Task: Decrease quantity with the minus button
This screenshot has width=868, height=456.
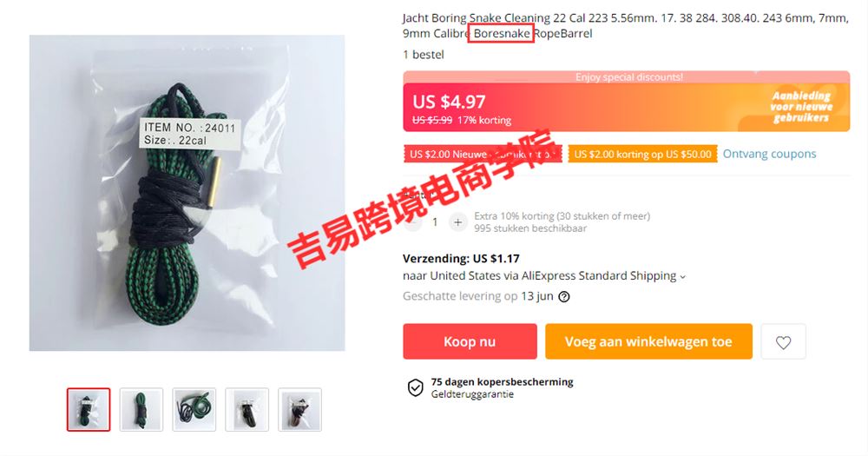Action: [411, 222]
